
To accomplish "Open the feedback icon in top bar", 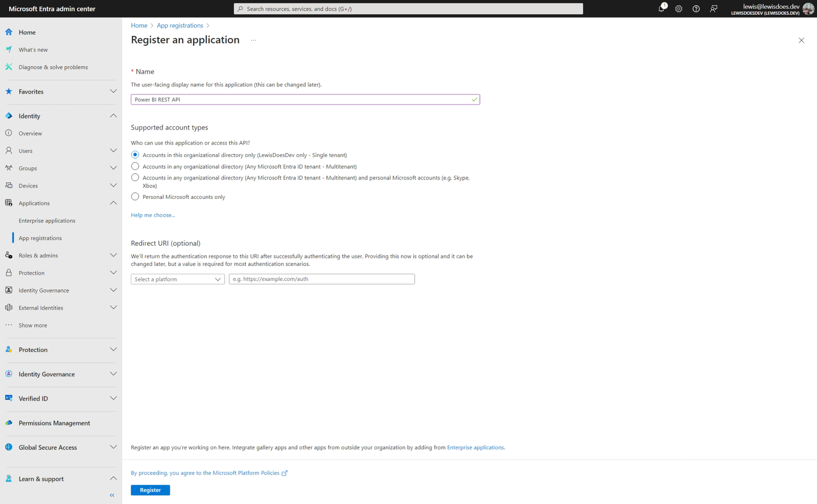I will pos(713,9).
